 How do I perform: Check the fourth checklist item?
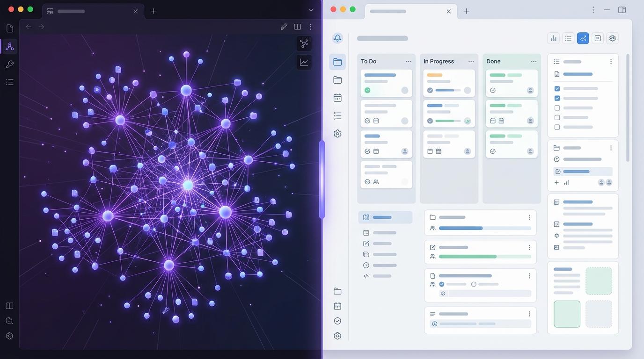557,117
